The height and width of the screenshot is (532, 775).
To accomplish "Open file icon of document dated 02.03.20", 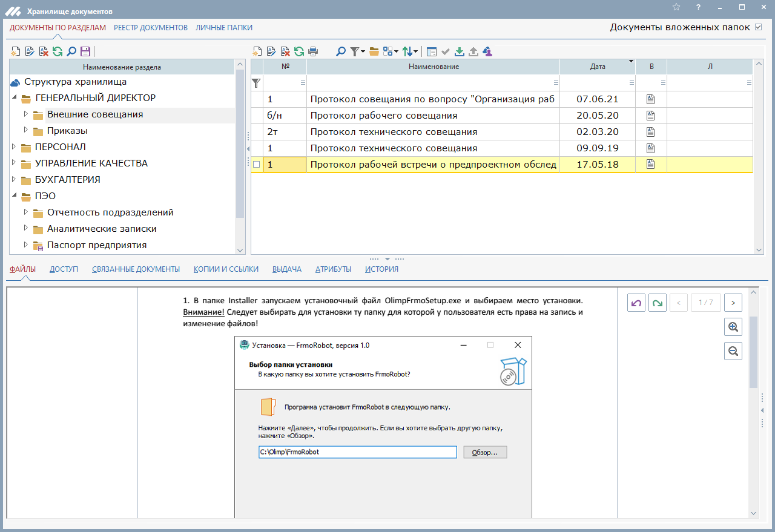I will (x=651, y=131).
